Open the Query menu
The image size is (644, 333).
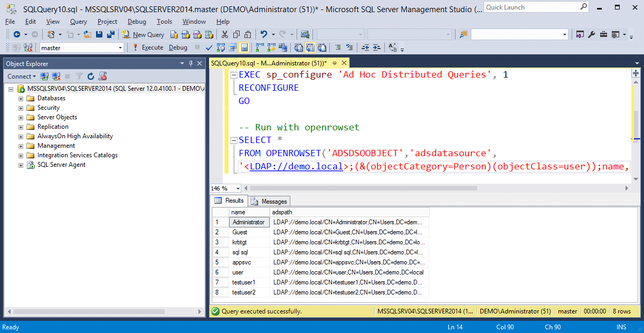[79, 22]
